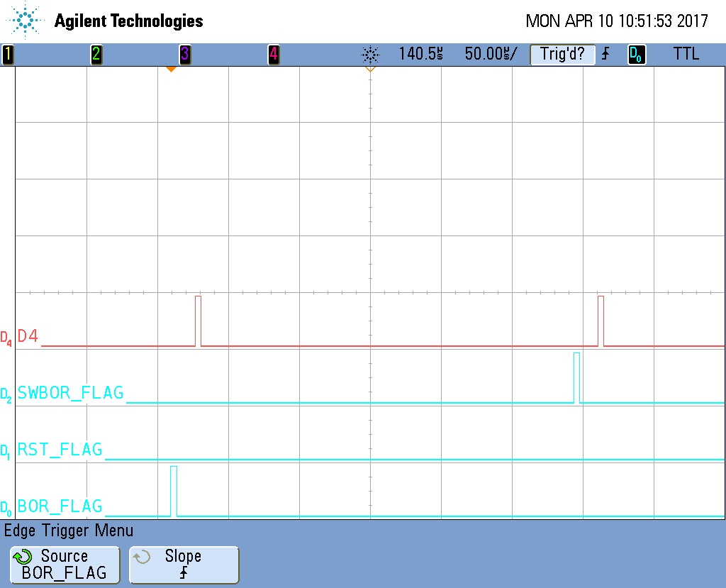Open the Source BOR_FLAG softkey
The width and height of the screenshot is (726, 588).
coord(65,565)
